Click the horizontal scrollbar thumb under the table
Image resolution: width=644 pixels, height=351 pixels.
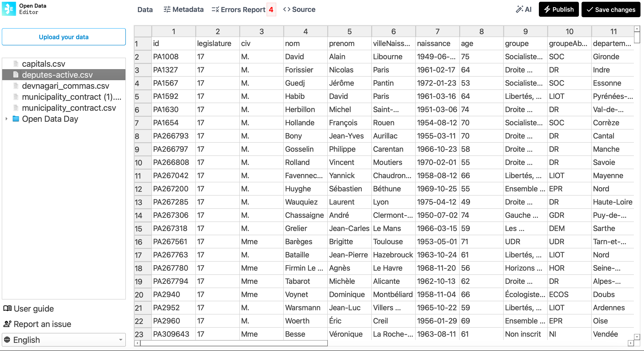click(234, 343)
